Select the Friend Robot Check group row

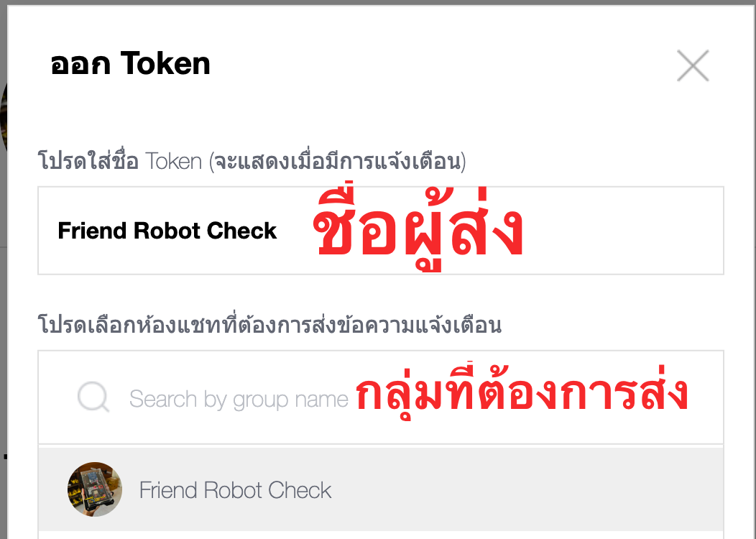[x=381, y=489]
